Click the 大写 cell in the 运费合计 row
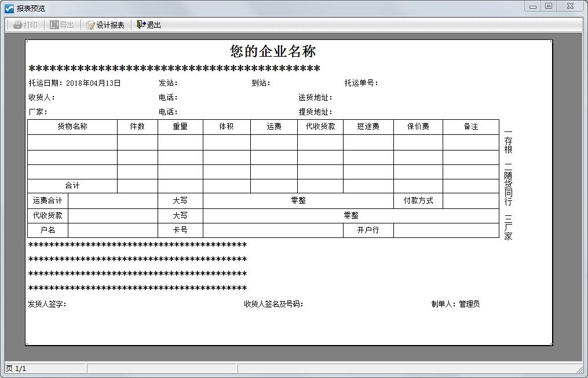Screen dimensions: 588x378 (x=180, y=201)
